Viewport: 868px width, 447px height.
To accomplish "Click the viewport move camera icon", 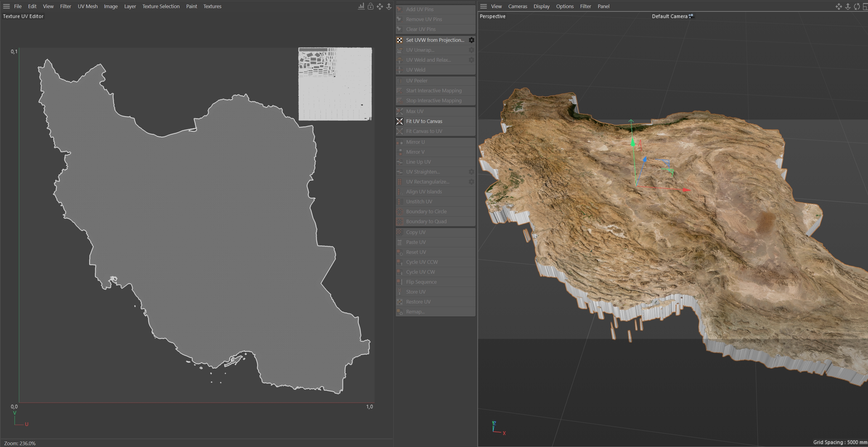I will point(839,6).
